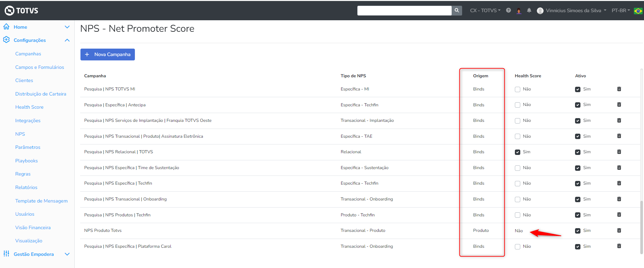Toggle Health Score for NPS Produtos Techfin
The height and width of the screenshot is (268, 644).
coord(518,215)
